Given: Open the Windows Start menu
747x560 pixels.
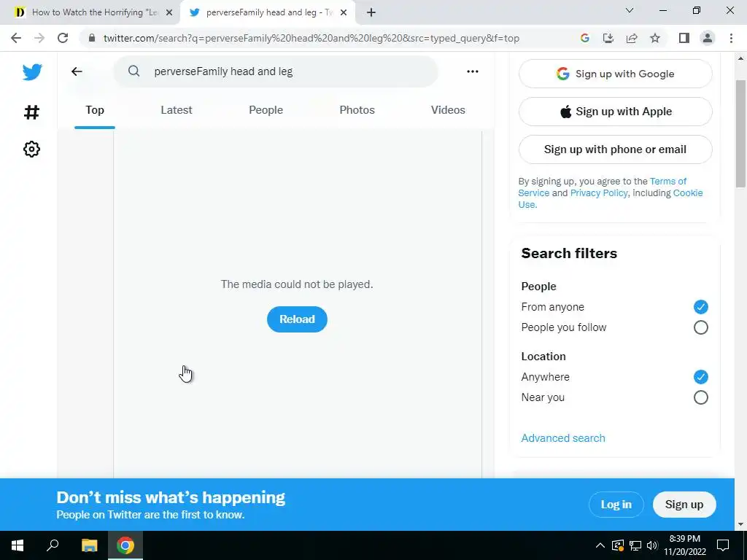Looking at the screenshot, I should click(18, 545).
